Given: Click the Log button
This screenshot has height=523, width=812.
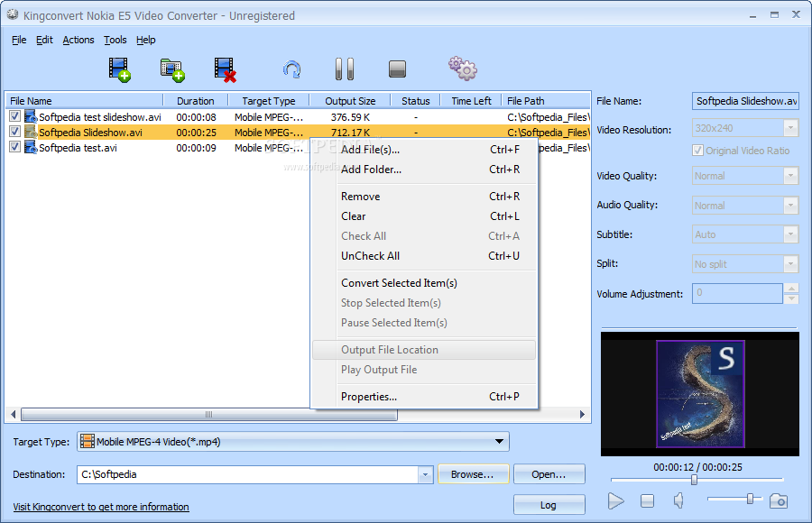Looking at the screenshot, I should pos(549,505).
